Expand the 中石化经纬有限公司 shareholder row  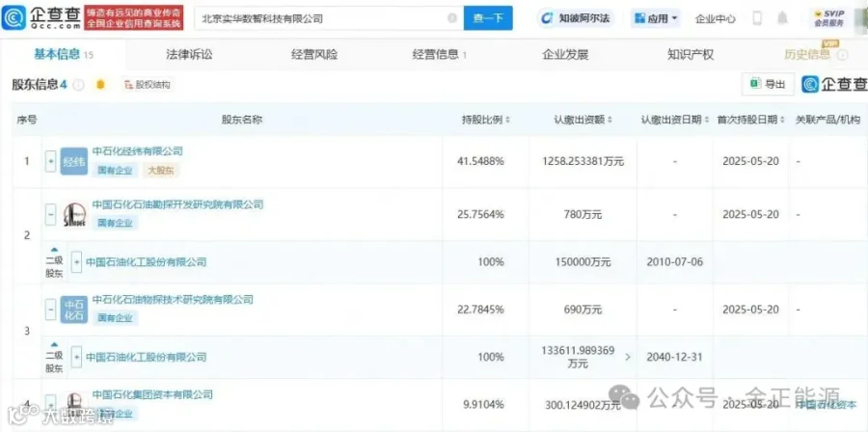click(51, 161)
